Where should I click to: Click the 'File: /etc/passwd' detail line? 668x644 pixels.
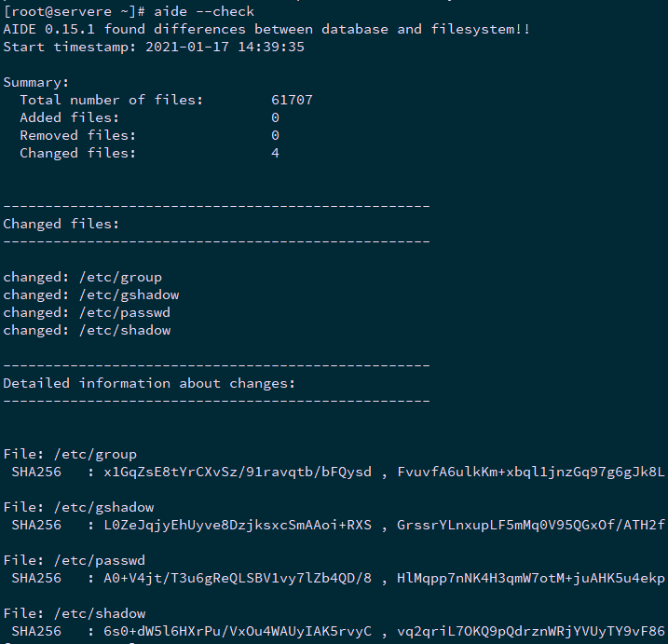(75, 560)
